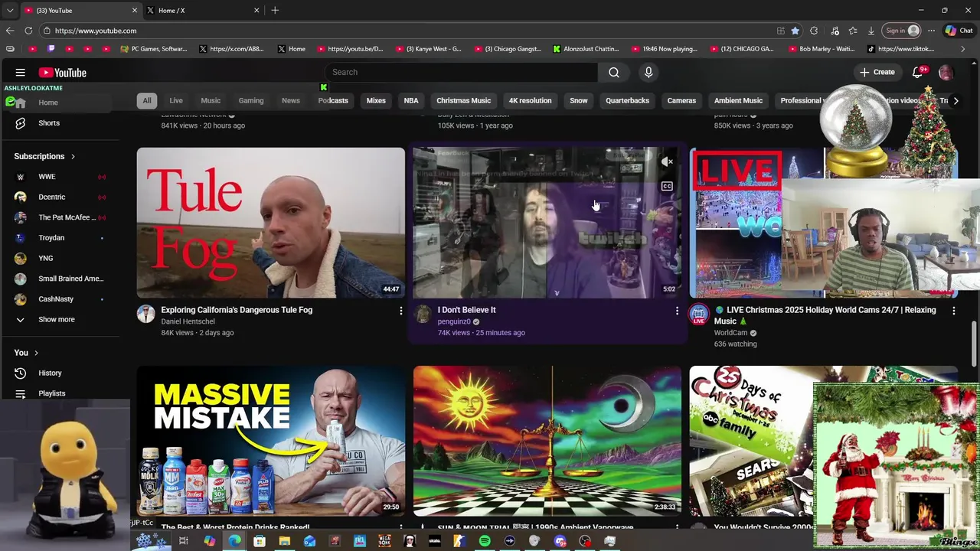Open CashNasty subscription
The height and width of the screenshot is (551, 980).
click(x=57, y=299)
